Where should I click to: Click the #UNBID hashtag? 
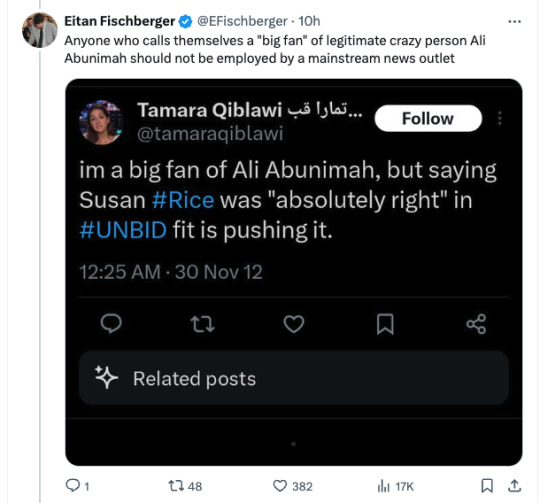[123, 230]
